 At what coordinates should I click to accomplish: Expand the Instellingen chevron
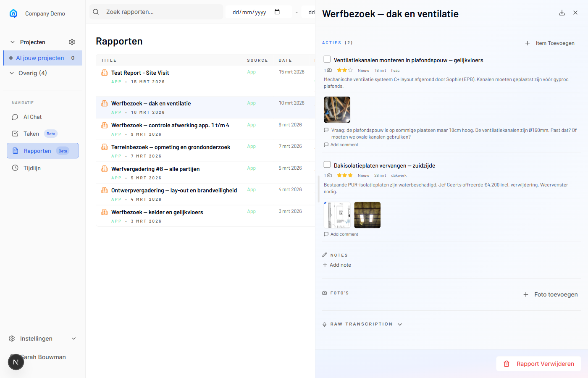(x=73, y=338)
